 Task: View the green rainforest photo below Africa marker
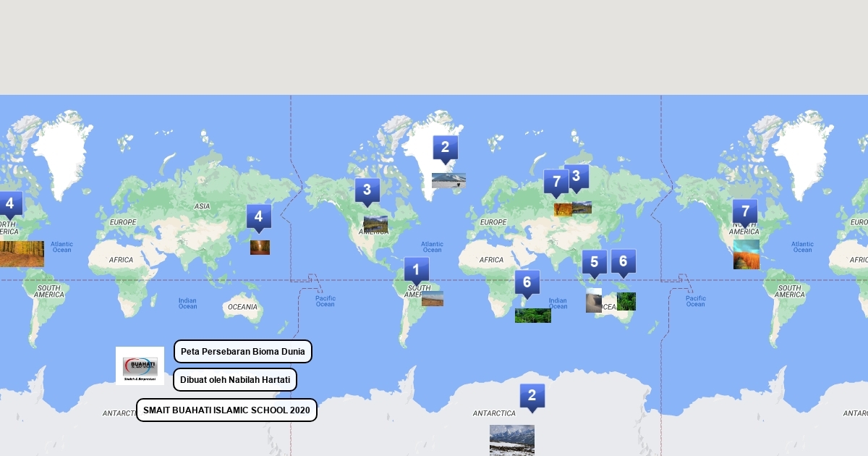click(x=532, y=316)
